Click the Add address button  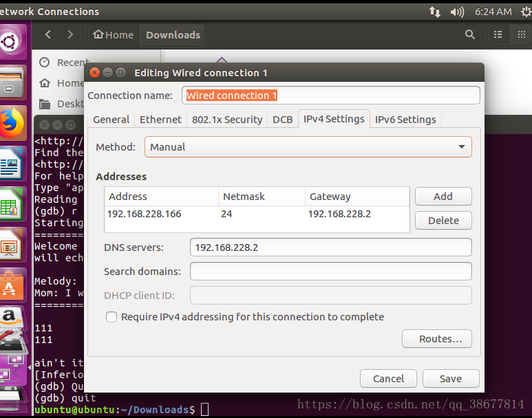tap(443, 197)
